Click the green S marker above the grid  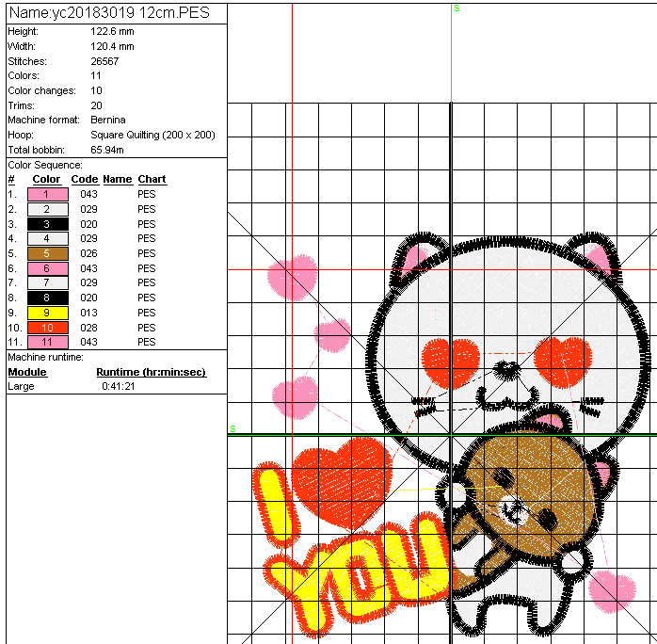coord(457,8)
